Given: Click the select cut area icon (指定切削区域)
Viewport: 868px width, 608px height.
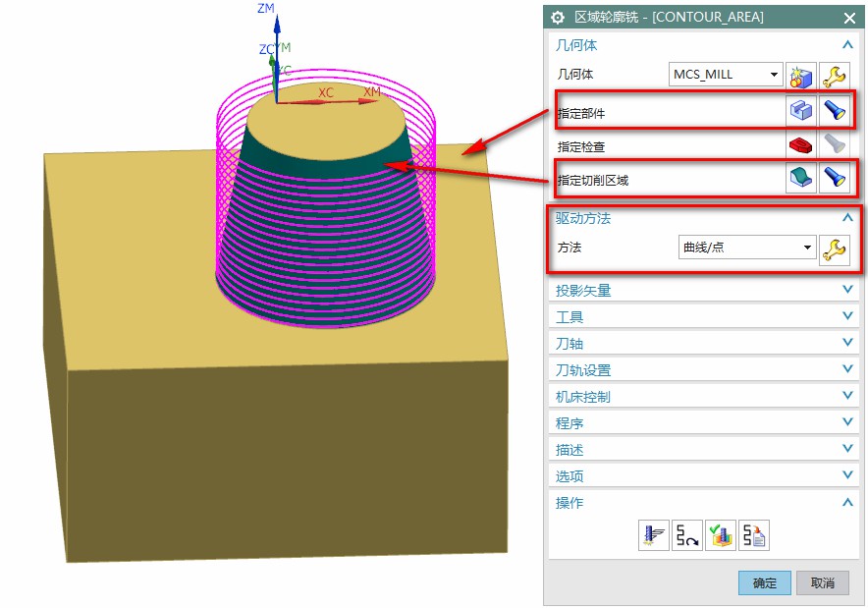Looking at the screenshot, I should (802, 178).
